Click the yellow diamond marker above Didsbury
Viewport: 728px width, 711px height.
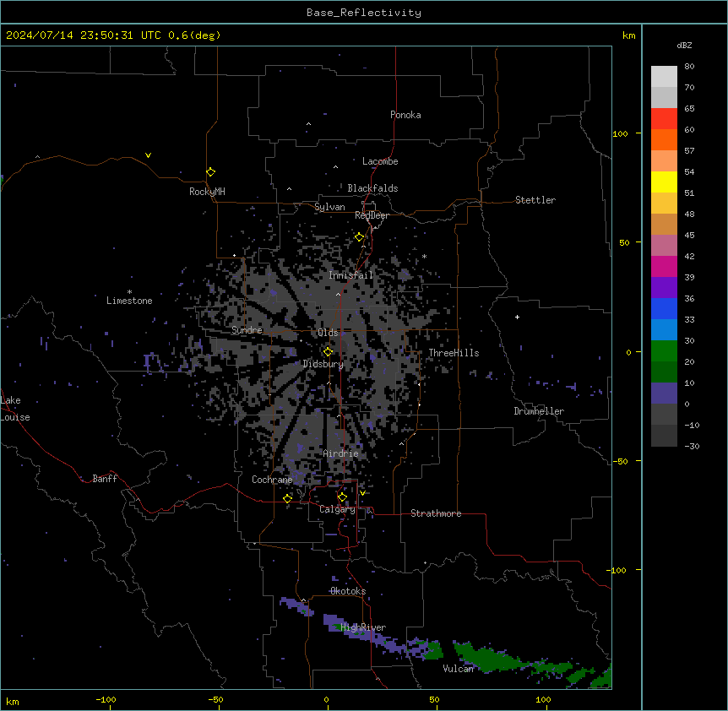[329, 352]
